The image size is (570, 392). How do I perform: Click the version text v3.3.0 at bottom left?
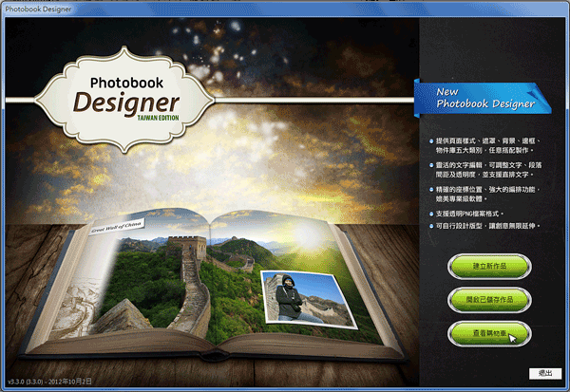[49, 382]
